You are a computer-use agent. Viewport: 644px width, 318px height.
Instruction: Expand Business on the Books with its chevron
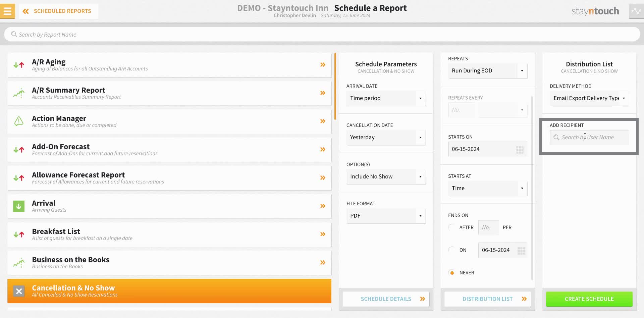point(323,262)
